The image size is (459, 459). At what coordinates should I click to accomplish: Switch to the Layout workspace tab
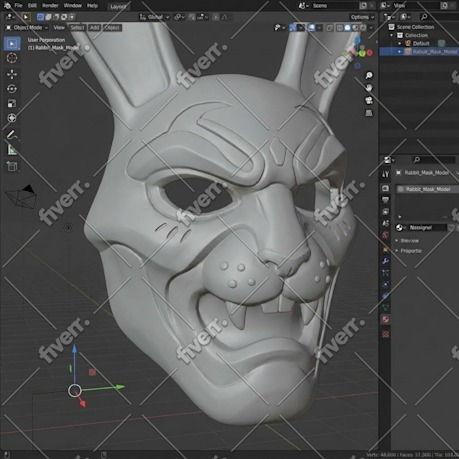(118, 6)
